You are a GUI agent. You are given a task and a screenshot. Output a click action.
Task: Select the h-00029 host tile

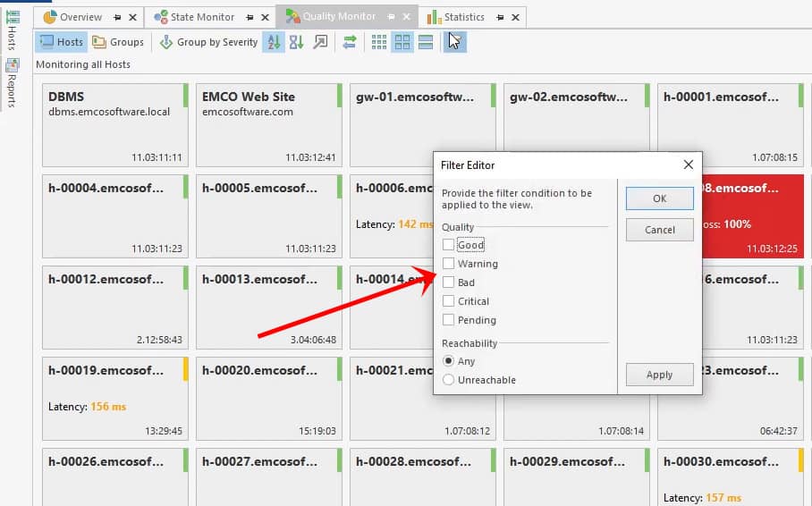pyautogui.click(x=577, y=476)
